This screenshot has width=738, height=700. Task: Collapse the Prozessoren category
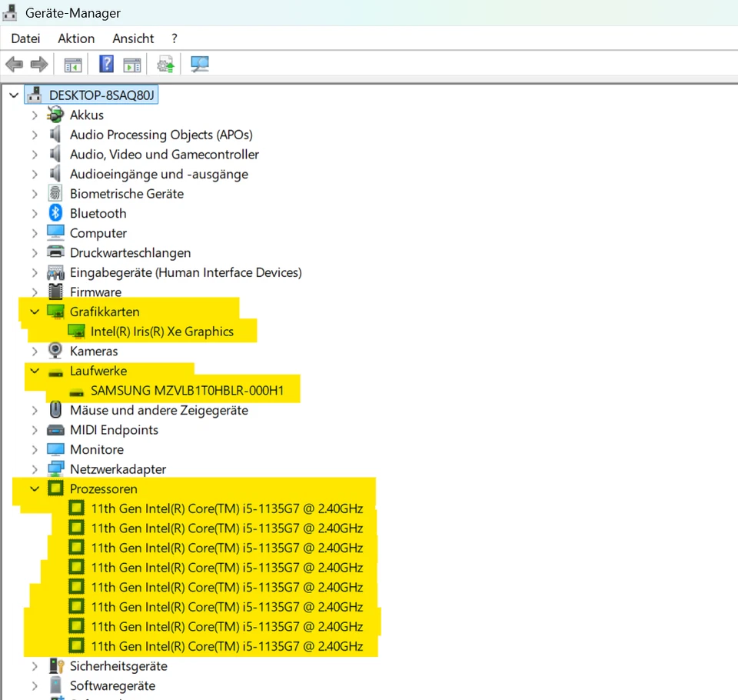(35, 488)
